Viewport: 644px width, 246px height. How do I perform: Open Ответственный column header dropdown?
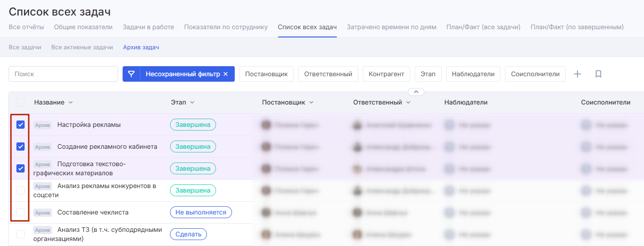point(408,103)
